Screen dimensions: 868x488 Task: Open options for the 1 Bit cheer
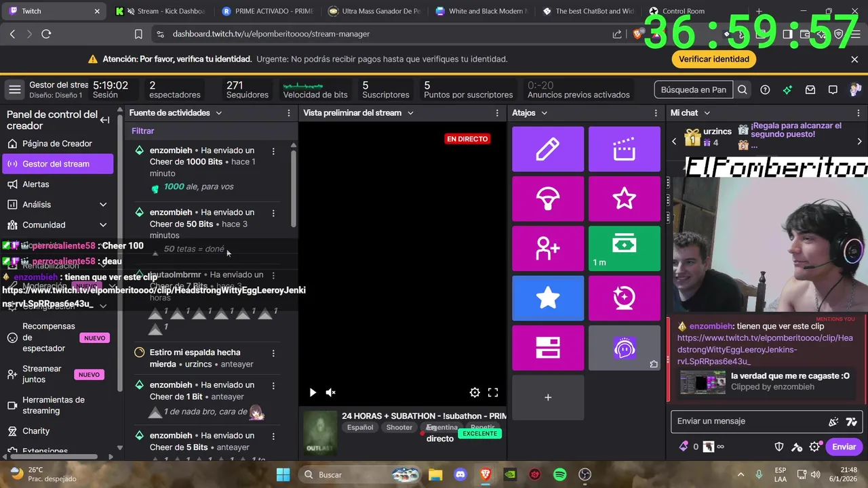coord(273,386)
